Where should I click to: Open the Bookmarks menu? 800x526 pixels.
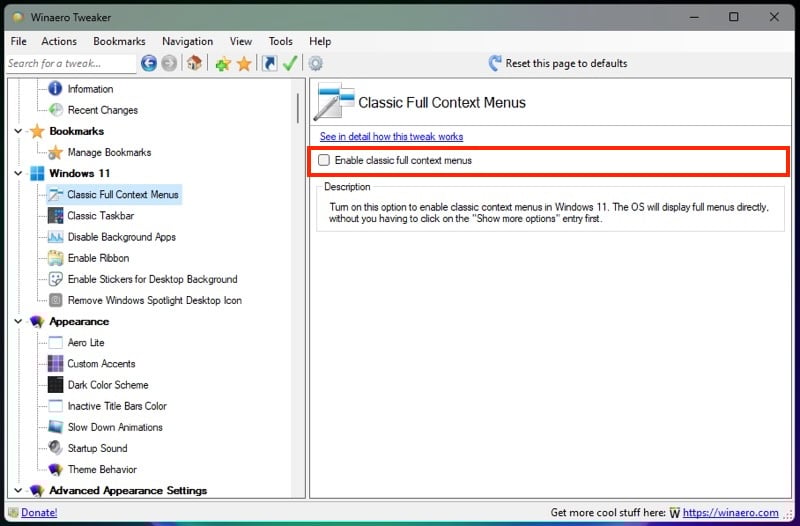tap(119, 41)
